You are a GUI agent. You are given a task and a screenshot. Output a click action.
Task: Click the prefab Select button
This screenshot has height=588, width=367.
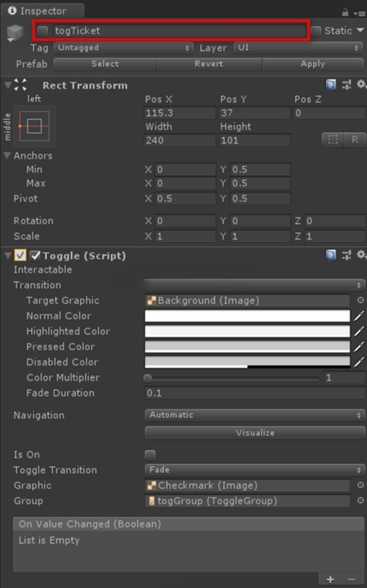click(105, 64)
